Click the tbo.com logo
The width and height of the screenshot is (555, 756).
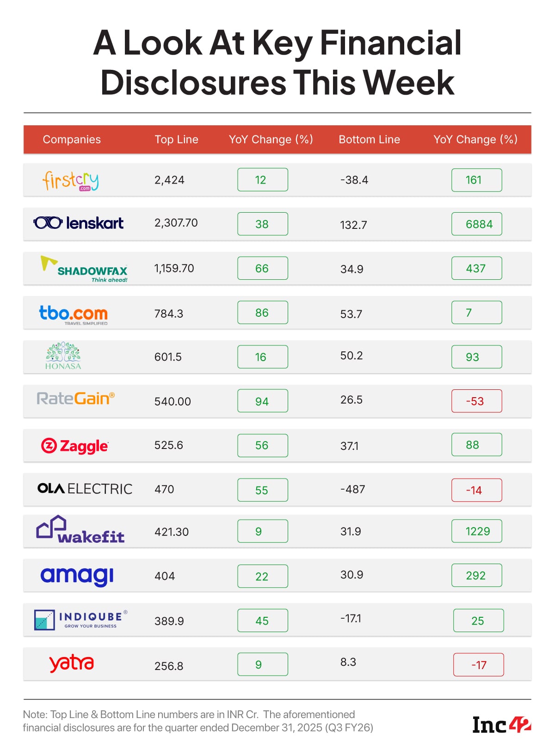74,314
